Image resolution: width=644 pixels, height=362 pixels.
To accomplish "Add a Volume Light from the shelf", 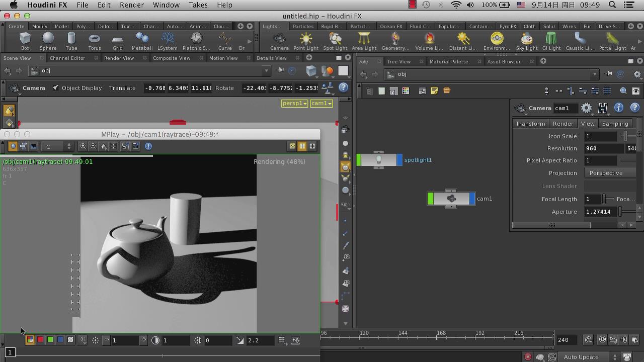I will tap(429, 41).
